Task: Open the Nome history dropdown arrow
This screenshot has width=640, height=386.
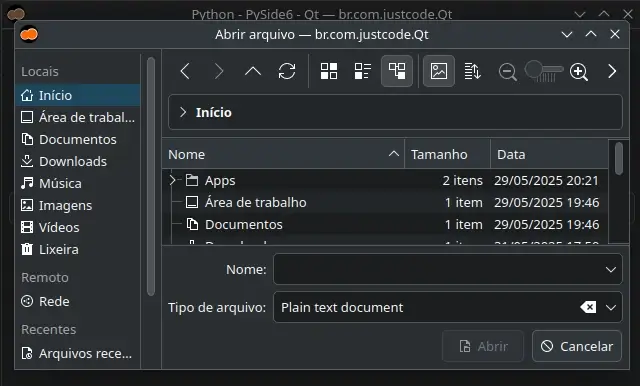Action: pyautogui.click(x=611, y=270)
